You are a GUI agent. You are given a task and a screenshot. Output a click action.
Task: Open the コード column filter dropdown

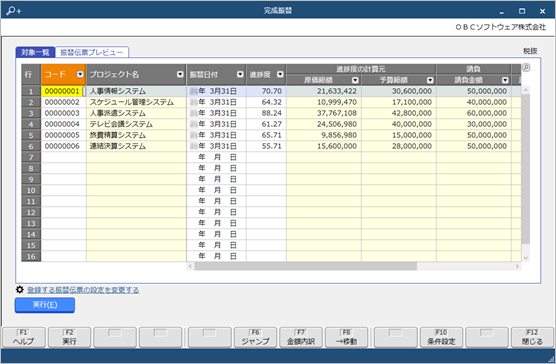(80, 74)
